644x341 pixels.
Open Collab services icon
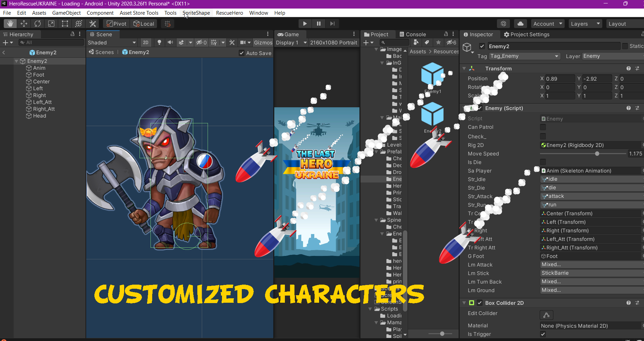tap(503, 24)
